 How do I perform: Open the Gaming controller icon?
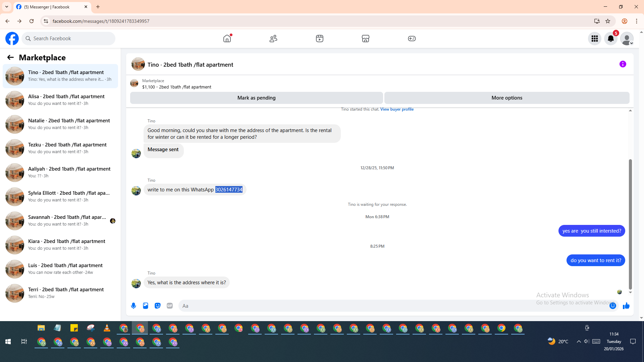[412, 39]
